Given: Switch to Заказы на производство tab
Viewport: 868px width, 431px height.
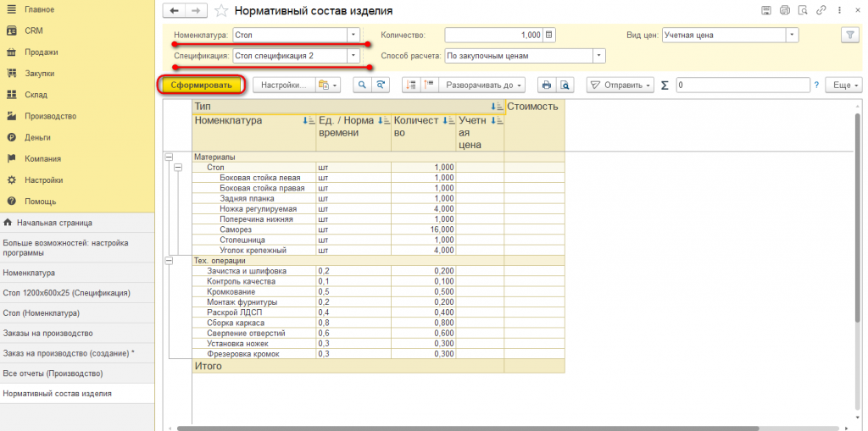Looking at the screenshot, I should [77, 334].
